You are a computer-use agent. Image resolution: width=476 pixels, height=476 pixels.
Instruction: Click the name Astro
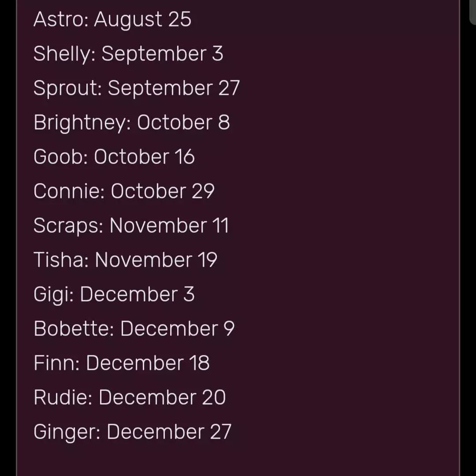(x=59, y=19)
